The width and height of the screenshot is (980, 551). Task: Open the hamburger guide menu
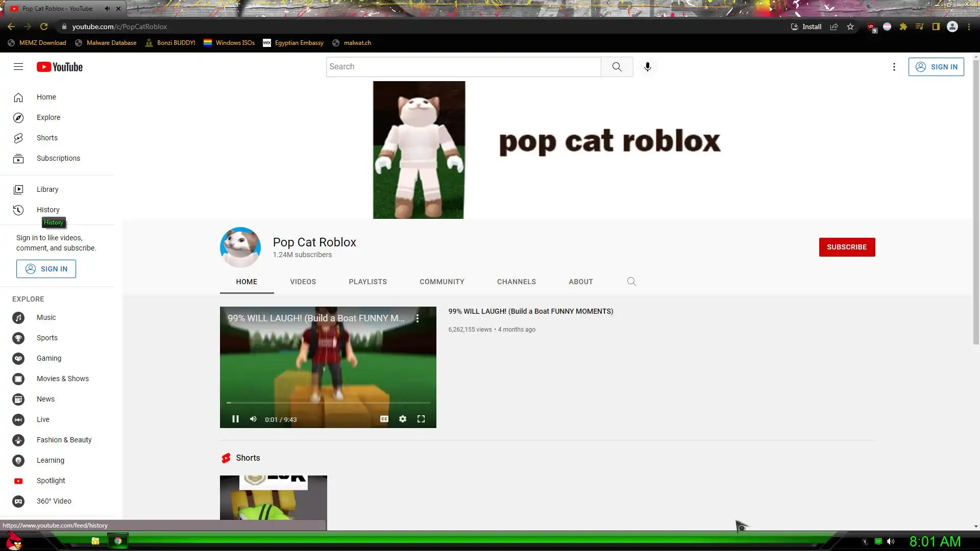click(x=18, y=67)
